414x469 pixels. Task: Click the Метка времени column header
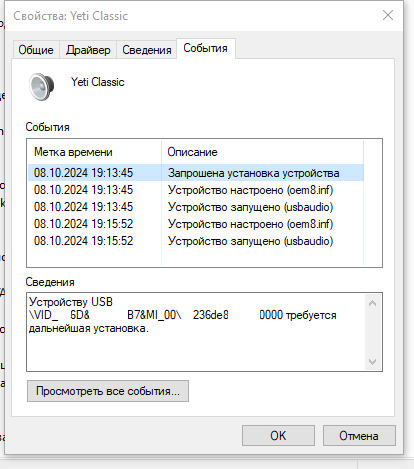click(x=95, y=152)
